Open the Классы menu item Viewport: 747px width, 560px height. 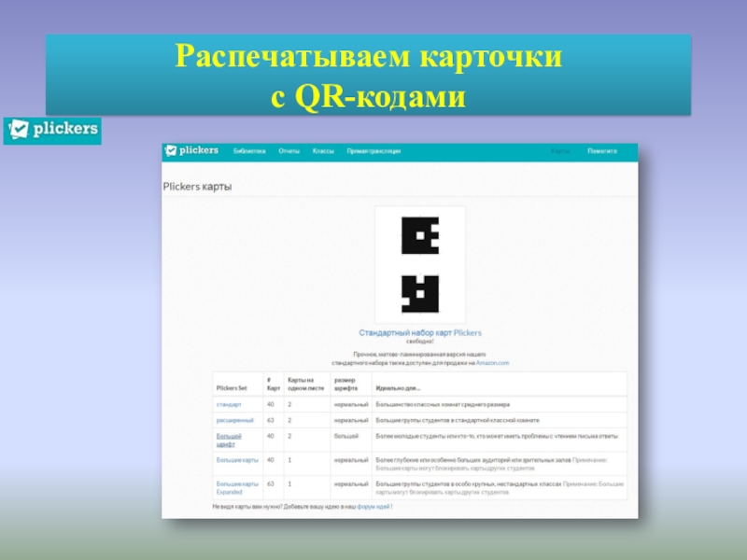coord(323,151)
